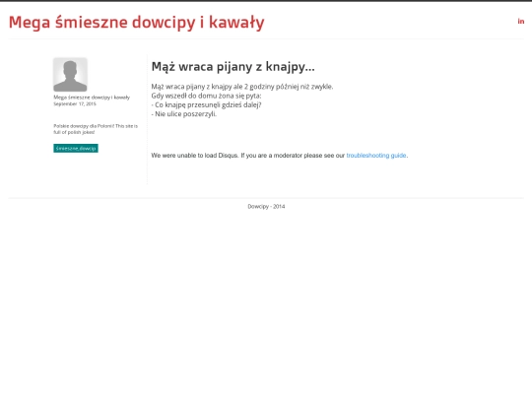Click the line '- Co knajpę przesunęli gdzieś dalej?'
The image size is (532, 399).
(x=206, y=104)
